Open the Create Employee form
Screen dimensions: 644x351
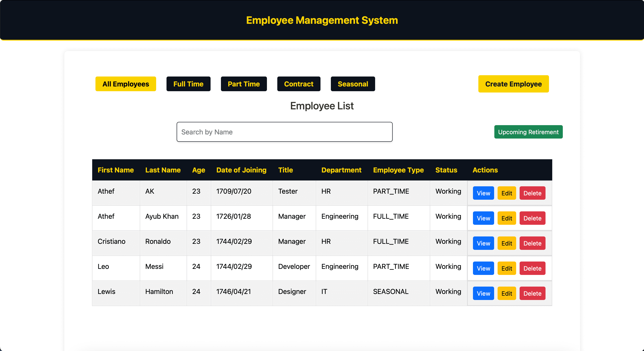[513, 84]
